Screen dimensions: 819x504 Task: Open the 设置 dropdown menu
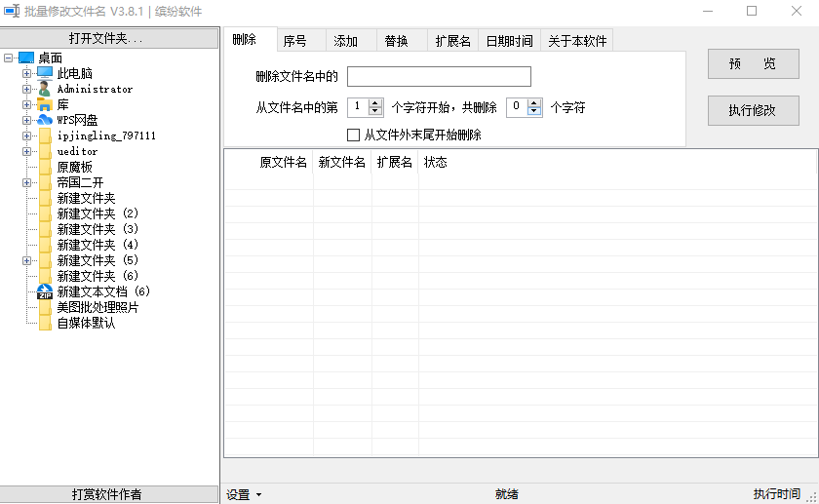coord(244,494)
